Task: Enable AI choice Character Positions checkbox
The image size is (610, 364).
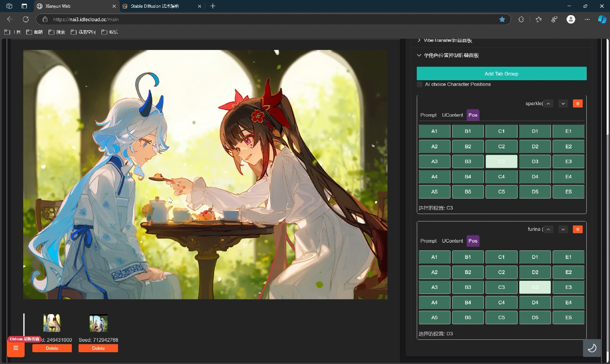Action: tap(420, 84)
